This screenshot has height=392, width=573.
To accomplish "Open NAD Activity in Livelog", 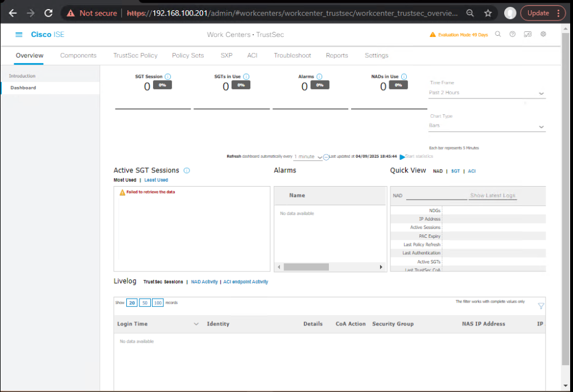I will (204, 282).
